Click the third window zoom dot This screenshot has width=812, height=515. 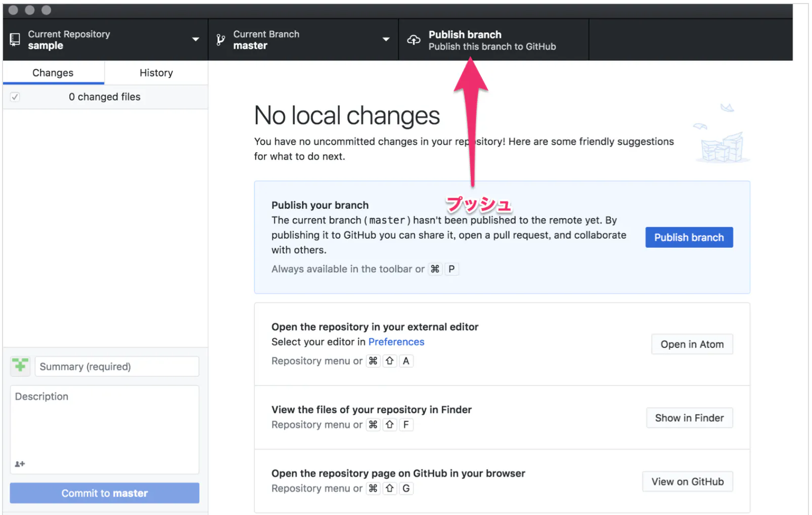(x=46, y=10)
